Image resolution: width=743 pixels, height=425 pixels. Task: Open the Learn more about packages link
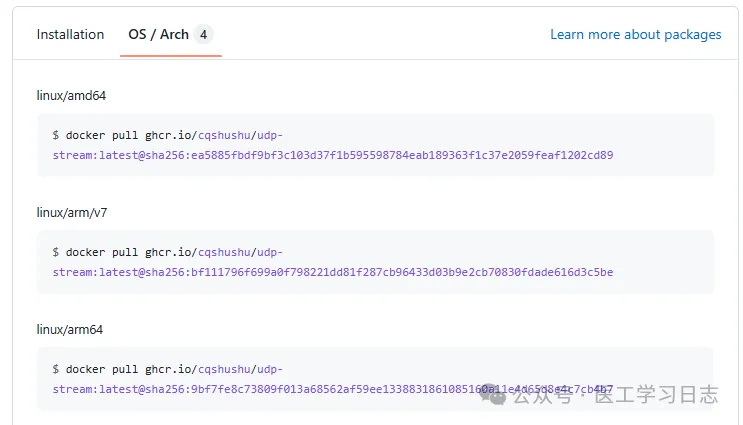[635, 34]
